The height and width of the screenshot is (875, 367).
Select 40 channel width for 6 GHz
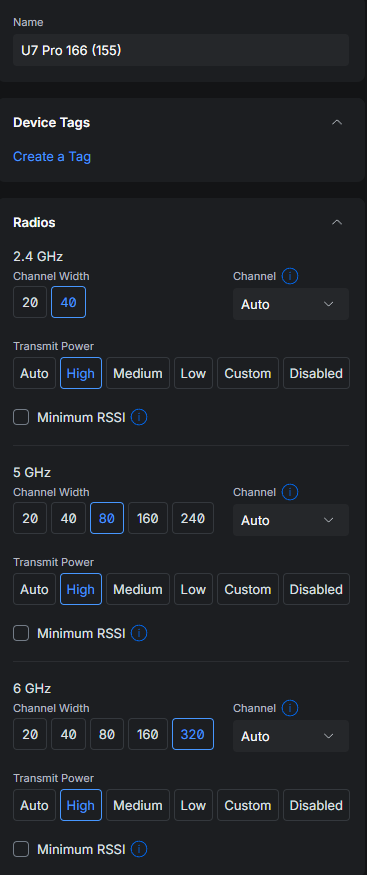[x=69, y=734]
